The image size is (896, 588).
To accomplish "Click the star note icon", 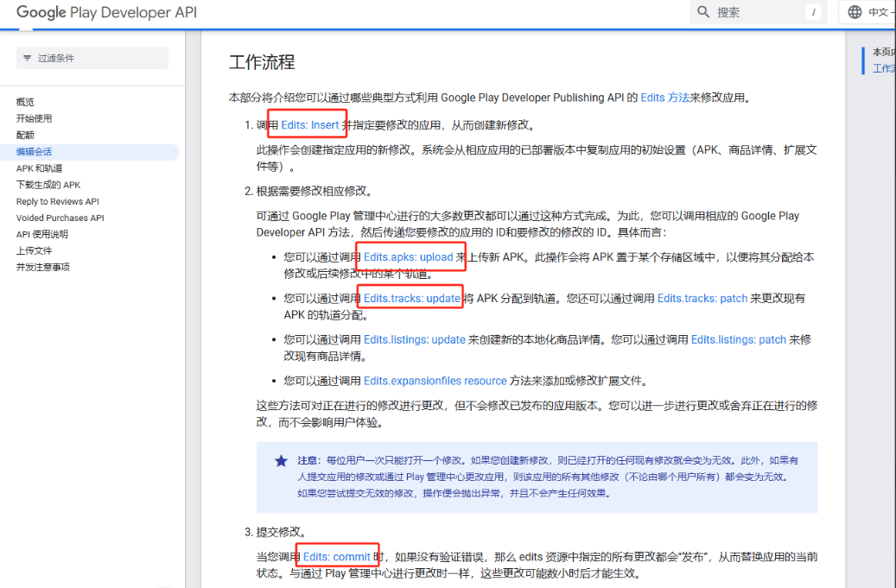I will point(281,461).
